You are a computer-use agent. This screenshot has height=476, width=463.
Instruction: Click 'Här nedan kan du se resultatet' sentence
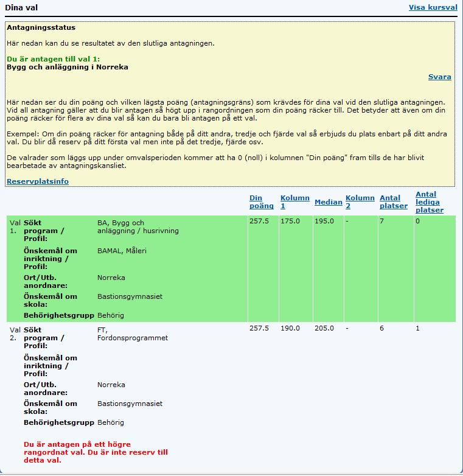point(111,43)
